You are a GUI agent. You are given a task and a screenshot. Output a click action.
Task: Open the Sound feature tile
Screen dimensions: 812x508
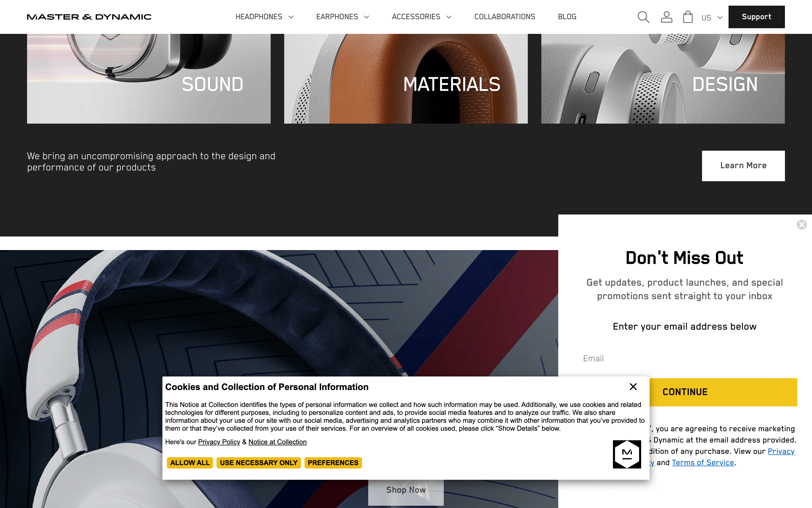(149, 79)
